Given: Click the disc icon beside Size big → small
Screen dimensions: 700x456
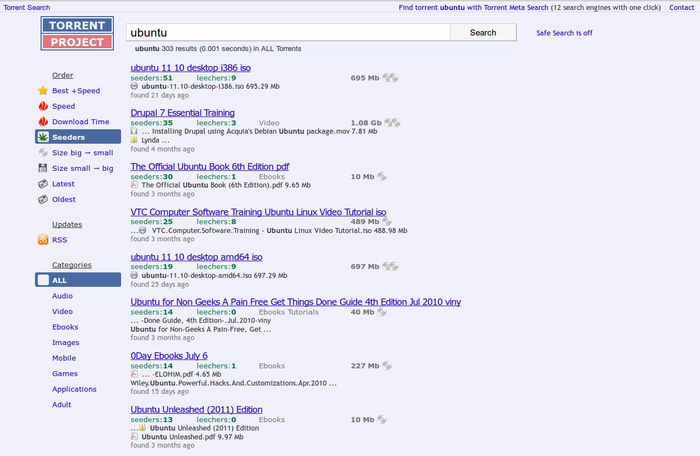Looking at the screenshot, I should (43, 153).
